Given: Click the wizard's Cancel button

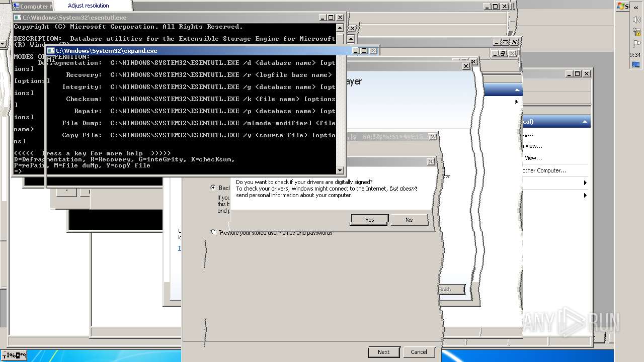Looking at the screenshot, I should (x=419, y=352).
